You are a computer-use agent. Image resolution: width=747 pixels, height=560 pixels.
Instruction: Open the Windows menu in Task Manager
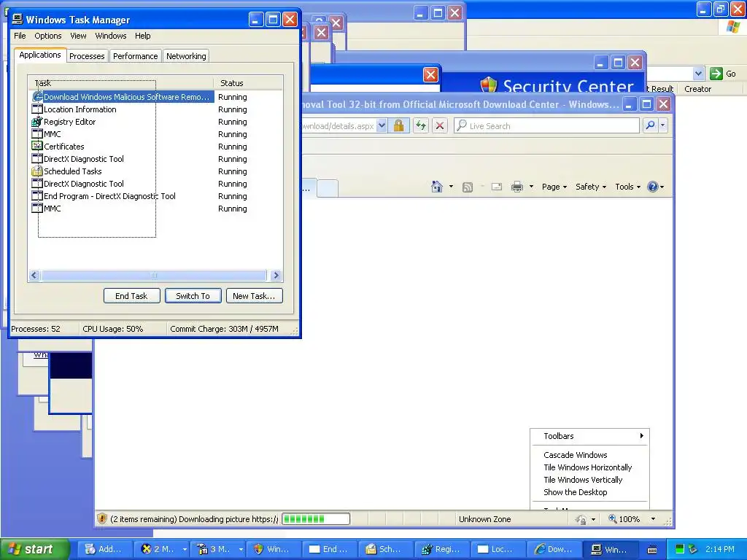pos(111,36)
